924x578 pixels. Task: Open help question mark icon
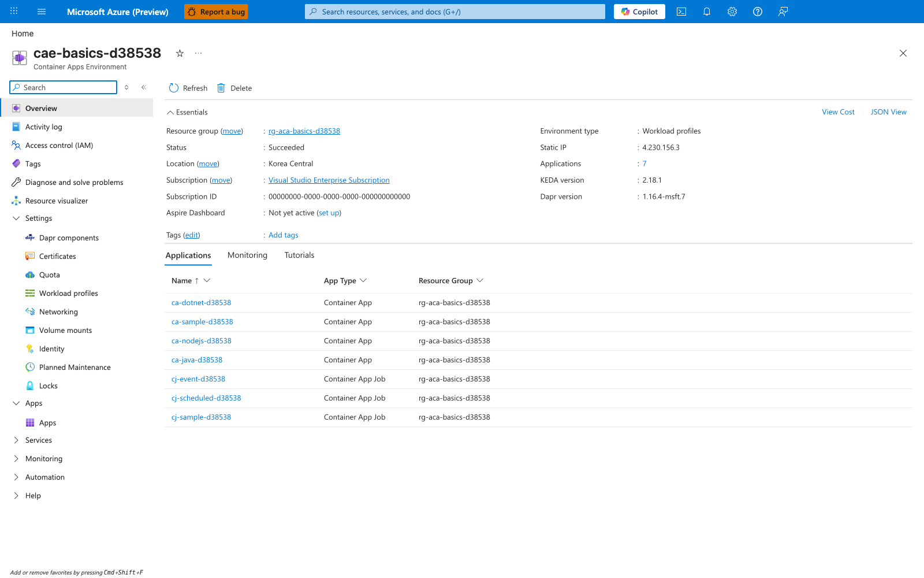tap(758, 12)
